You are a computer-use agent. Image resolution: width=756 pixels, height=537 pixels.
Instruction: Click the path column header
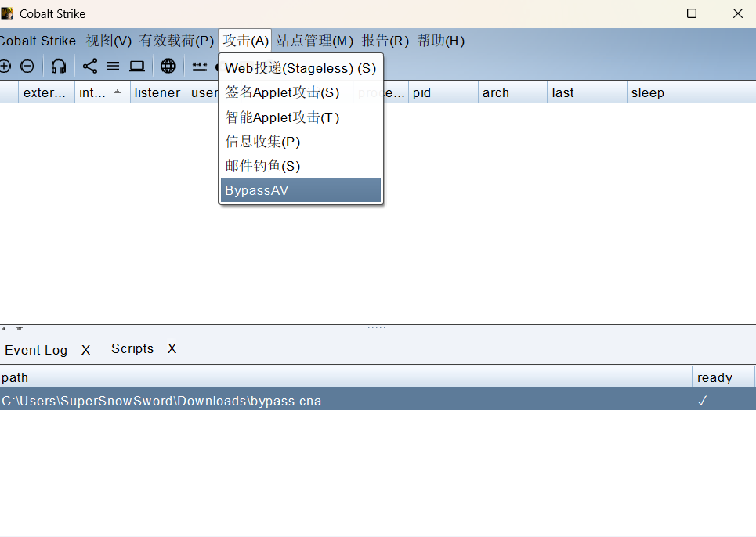[345, 377]
